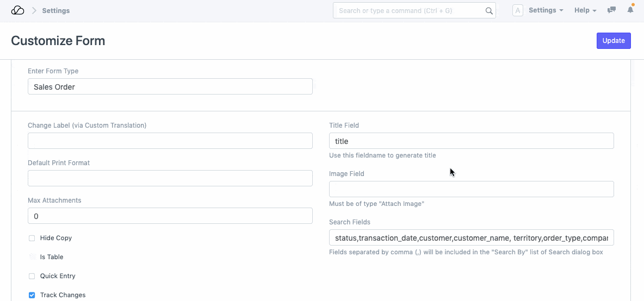Enable the Hide Copy checkbox
The width and height of the screenshot is (644, 301).
click(x=32, y=238)
